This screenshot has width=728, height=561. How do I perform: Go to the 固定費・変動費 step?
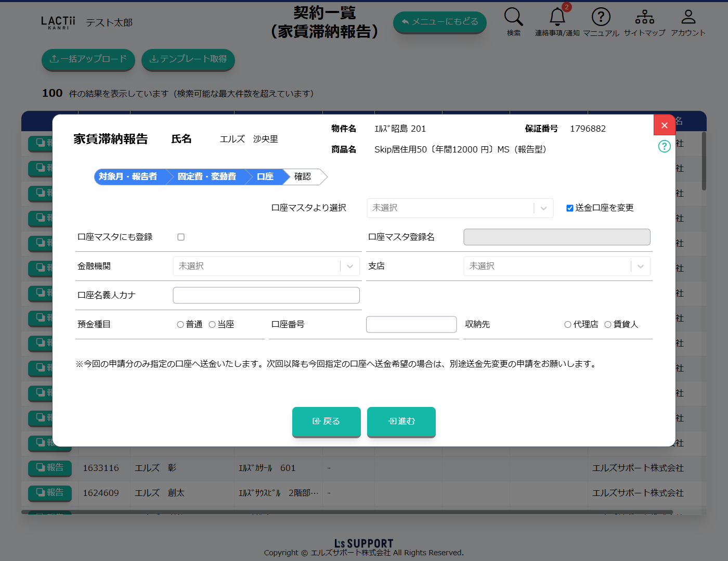206,177
